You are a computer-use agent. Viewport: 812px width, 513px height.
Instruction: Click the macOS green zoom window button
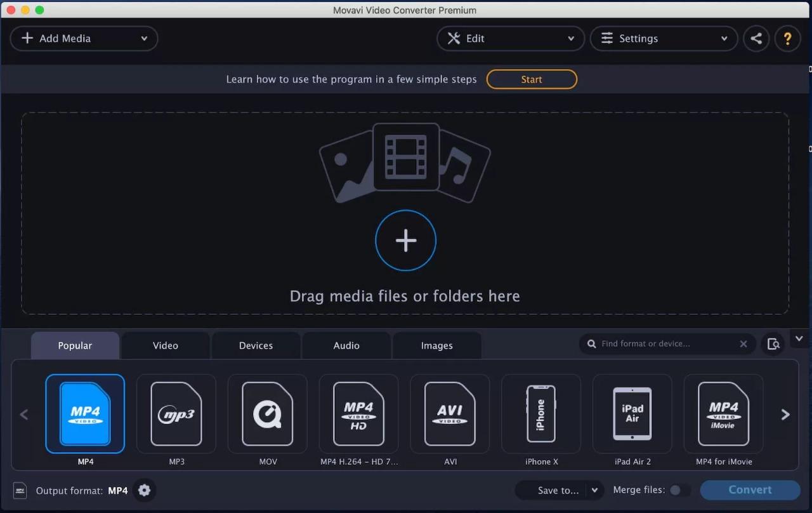[x=39, y=10]
